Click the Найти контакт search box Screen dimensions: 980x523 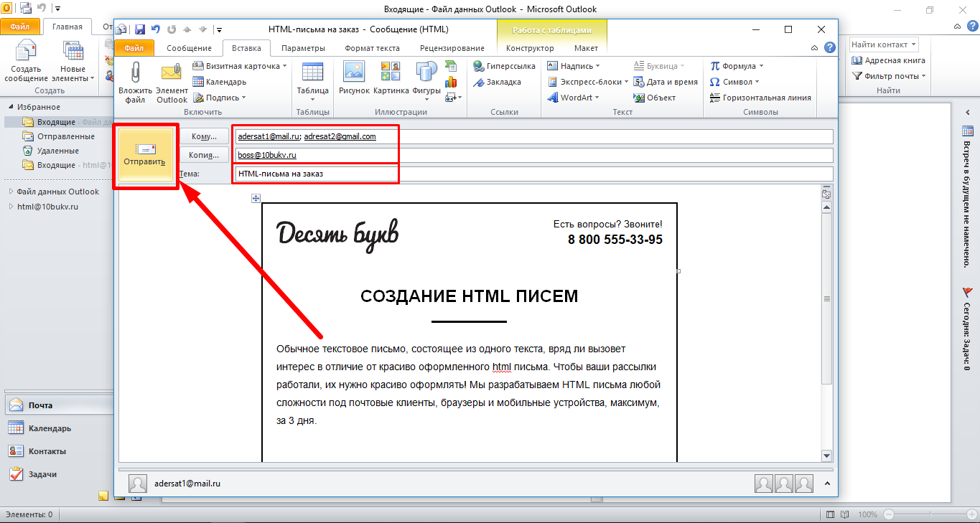(884, 44)
